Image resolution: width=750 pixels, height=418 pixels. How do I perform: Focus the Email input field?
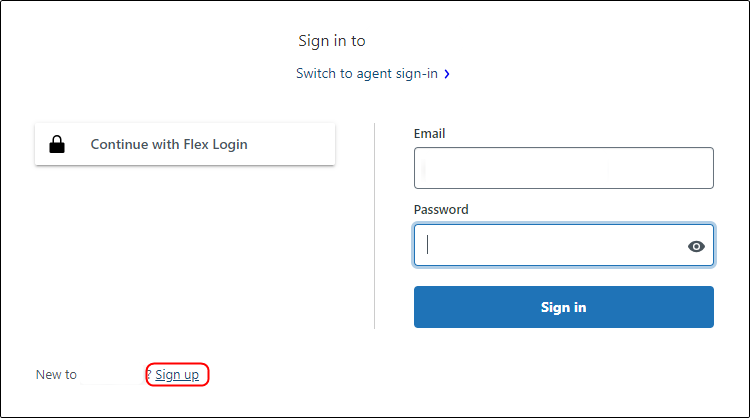[x=563, y=168]
